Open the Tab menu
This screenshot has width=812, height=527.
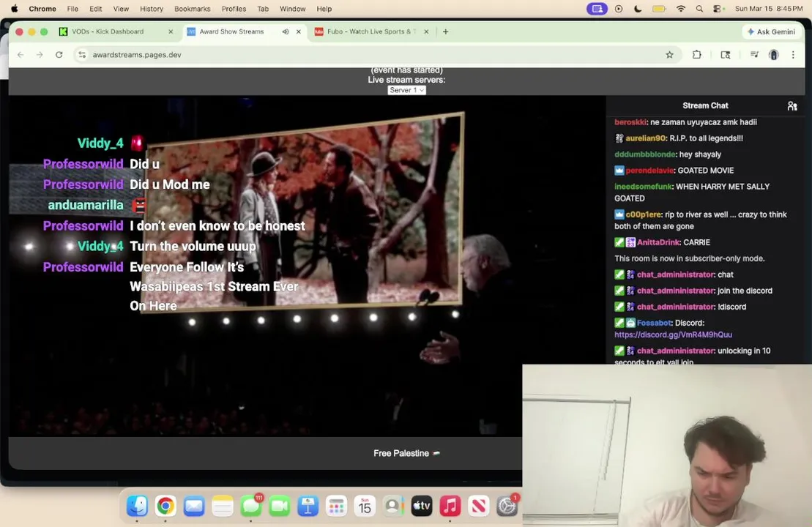pyautogui.click(x=263, y=9)
